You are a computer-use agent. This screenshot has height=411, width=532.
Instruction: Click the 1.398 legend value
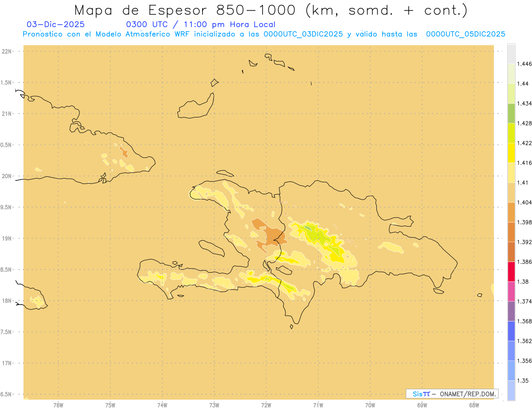tap(525, 222)
